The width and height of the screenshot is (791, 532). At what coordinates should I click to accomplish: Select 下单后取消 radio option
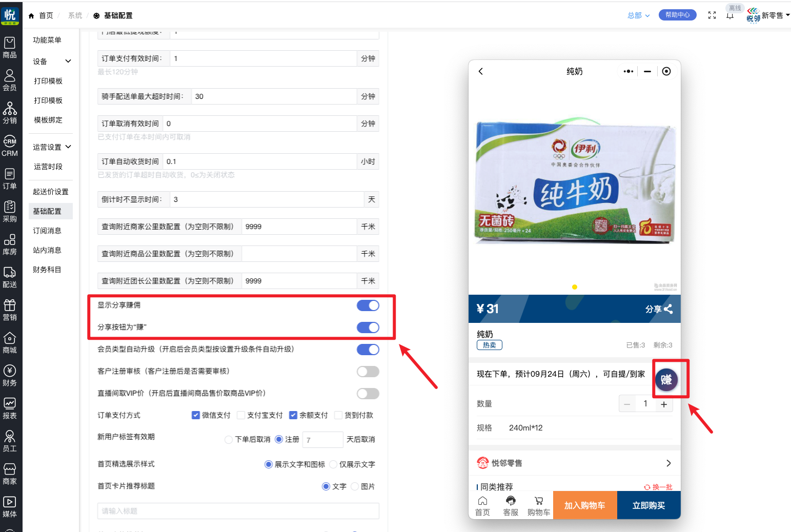coord(229,440)
